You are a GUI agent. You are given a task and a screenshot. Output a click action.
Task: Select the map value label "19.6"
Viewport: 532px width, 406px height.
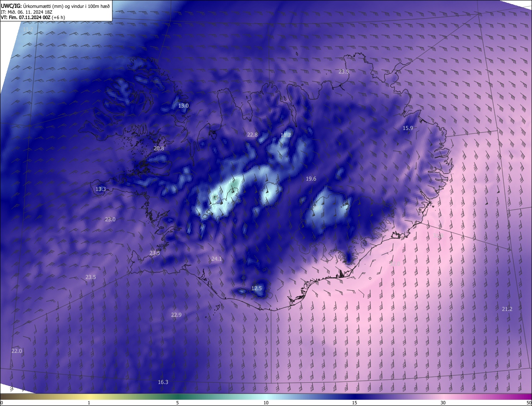click(x=311, y=179)
